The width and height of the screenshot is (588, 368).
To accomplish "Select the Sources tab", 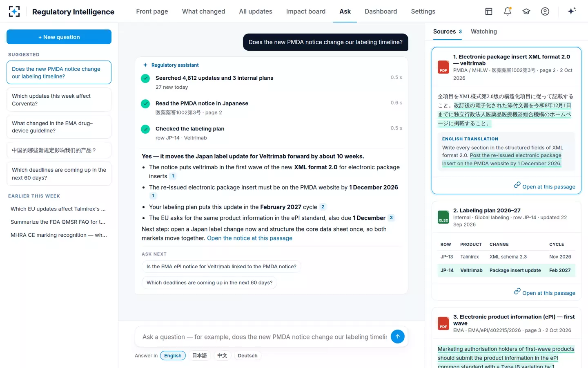I will 447,31.
